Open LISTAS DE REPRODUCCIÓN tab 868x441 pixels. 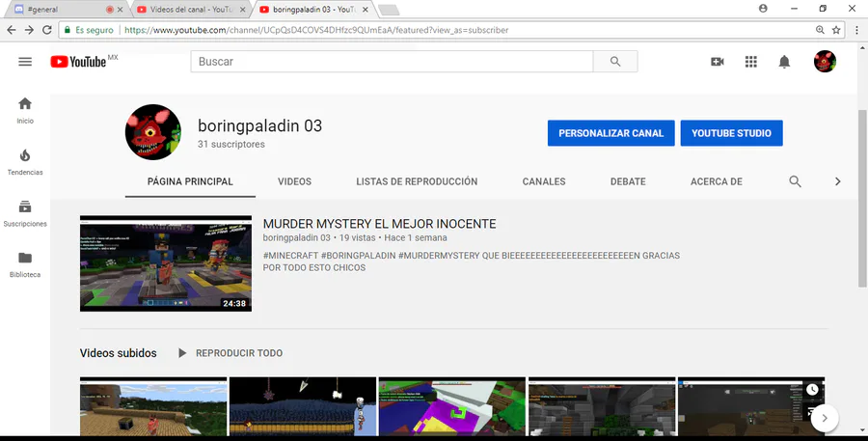pyautogui.click(x=417, y=181)
